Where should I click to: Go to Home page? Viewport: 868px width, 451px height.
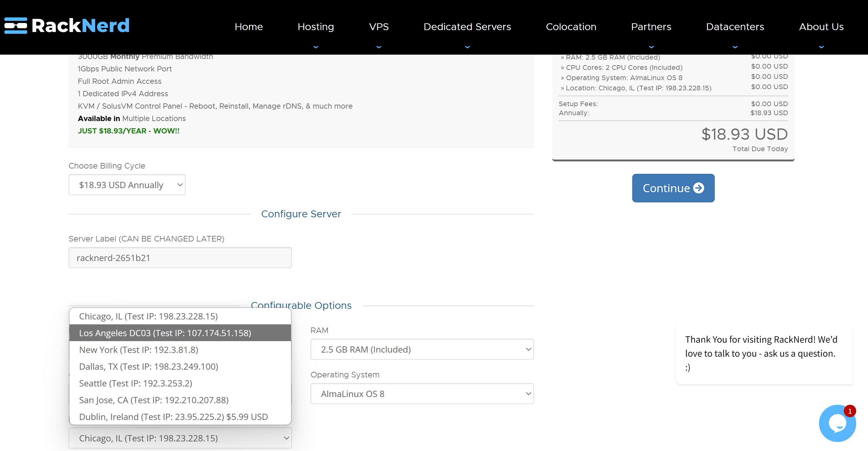[249, 27]
